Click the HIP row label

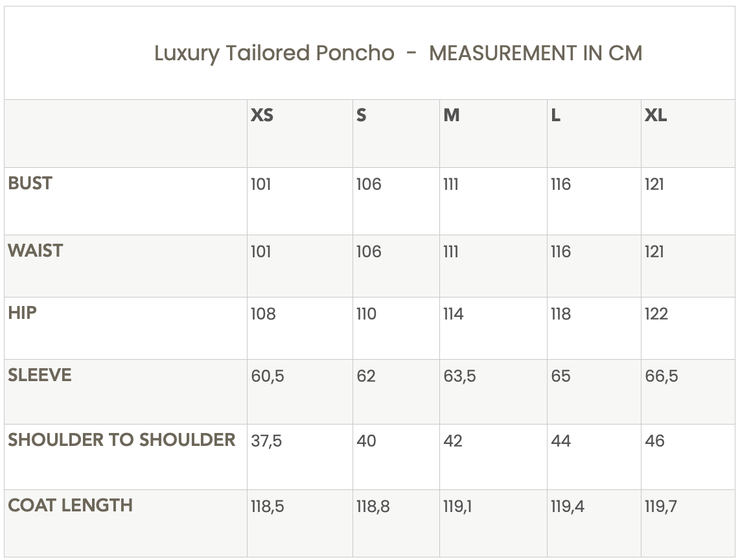[23, 313]
